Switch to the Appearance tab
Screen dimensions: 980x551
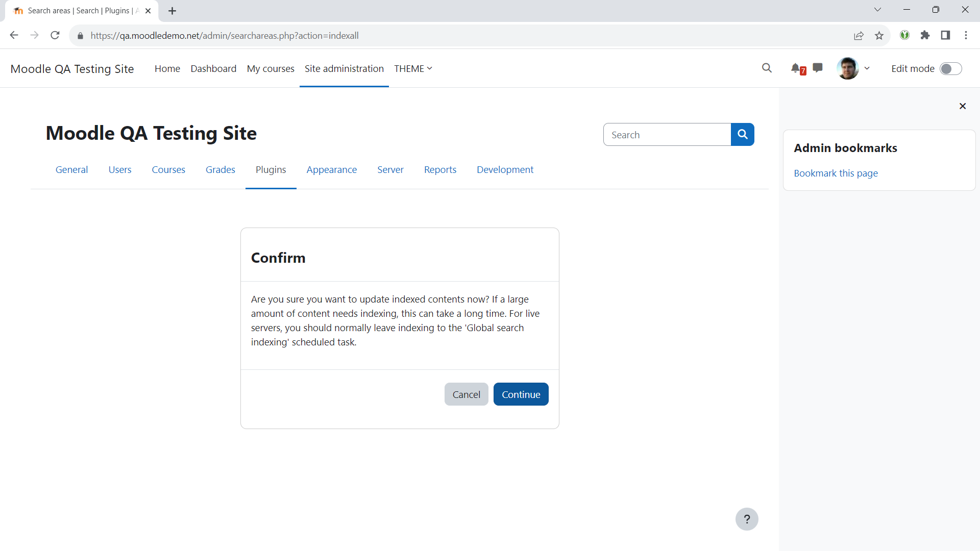tap(332, 170)
